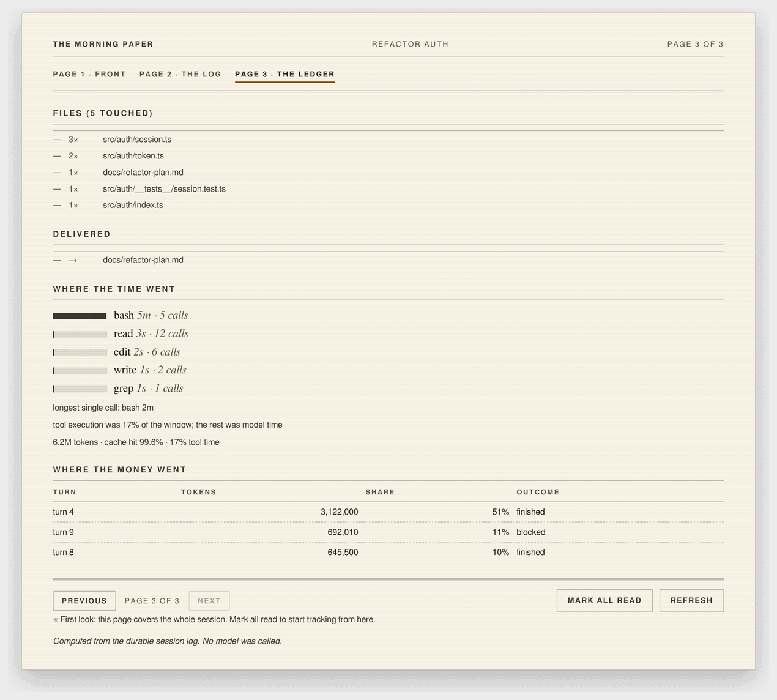Click the Share column header

[x=380, y=492]
